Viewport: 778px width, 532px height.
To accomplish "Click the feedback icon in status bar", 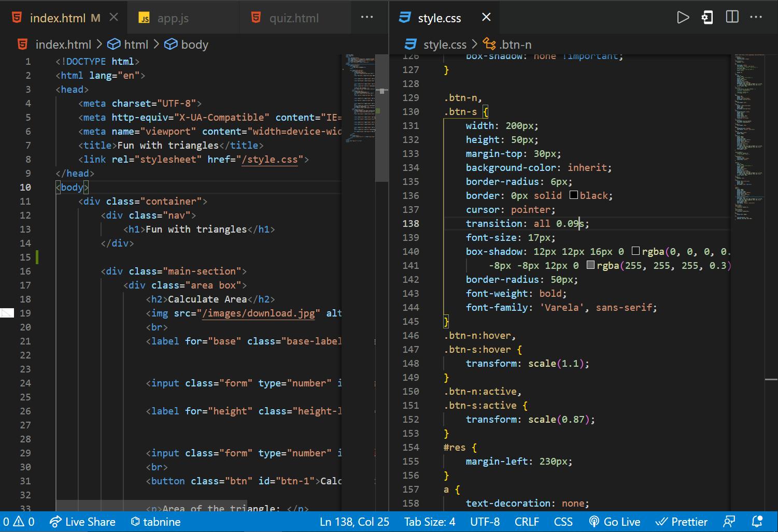I will [x=729, y=522].
